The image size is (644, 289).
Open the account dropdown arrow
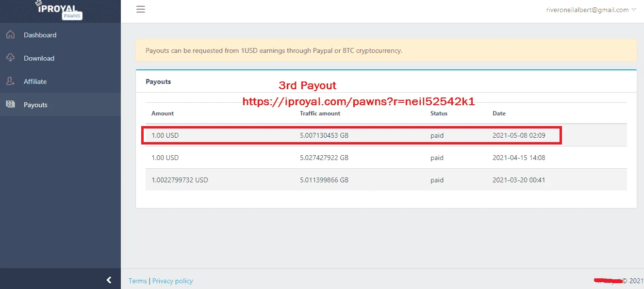point(633,10)
